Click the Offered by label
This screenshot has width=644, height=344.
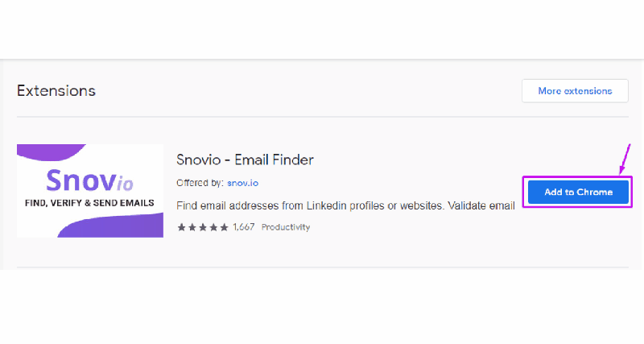coord(200,183)
